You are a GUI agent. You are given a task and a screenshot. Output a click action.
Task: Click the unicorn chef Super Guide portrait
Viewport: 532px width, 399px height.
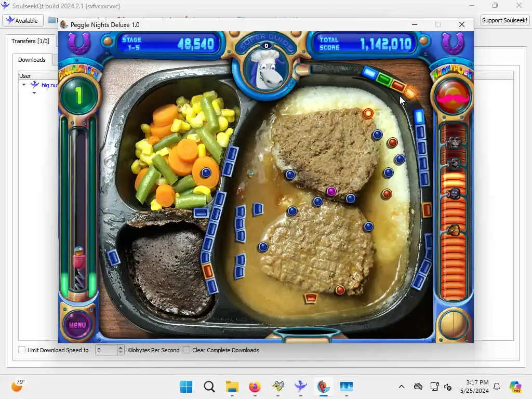(267, 70)
